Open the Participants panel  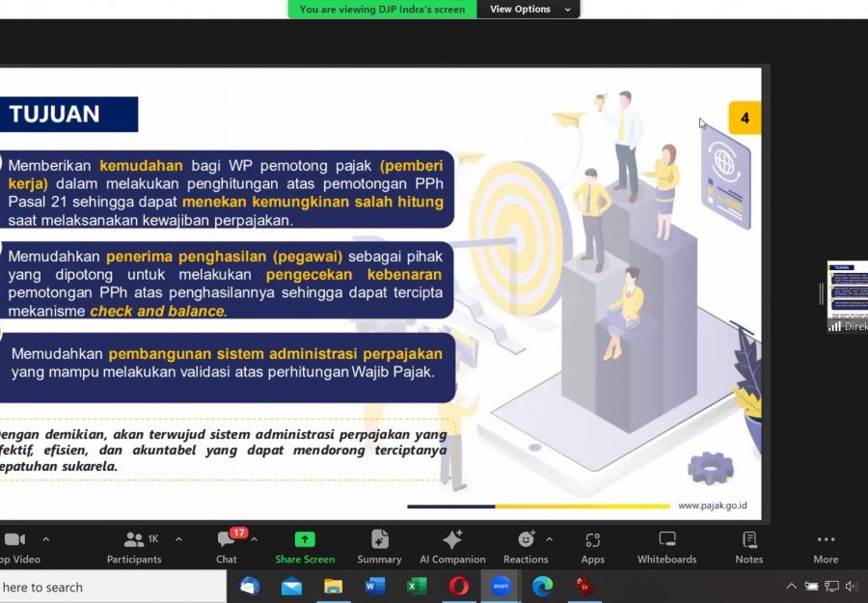point(134,546)
